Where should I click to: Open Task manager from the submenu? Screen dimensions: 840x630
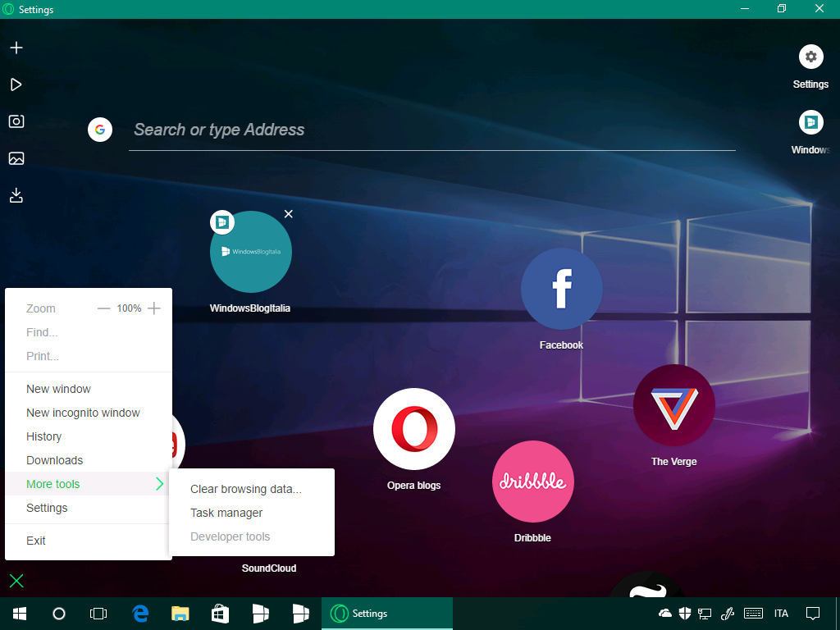coord(252,513)
